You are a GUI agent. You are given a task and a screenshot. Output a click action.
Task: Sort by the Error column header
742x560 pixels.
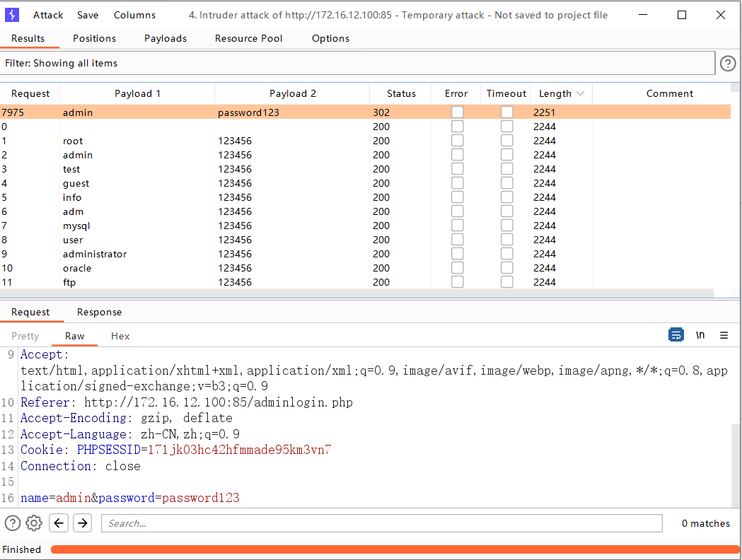[456, 93]
